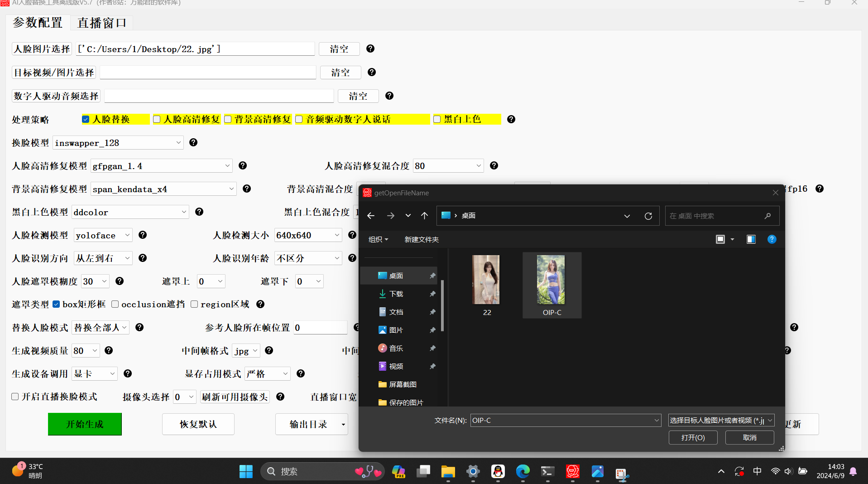The image size is (868, 484).
Task: Expand the inswapper_128 model dropdown
Action: [178, 143]
